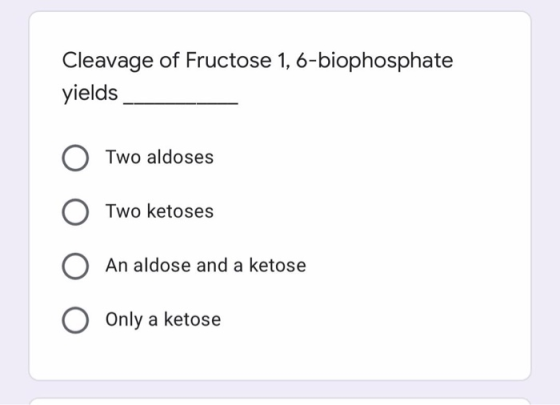
Task: Click the word "Fructose" in the question
Action: tap(228, 60)
